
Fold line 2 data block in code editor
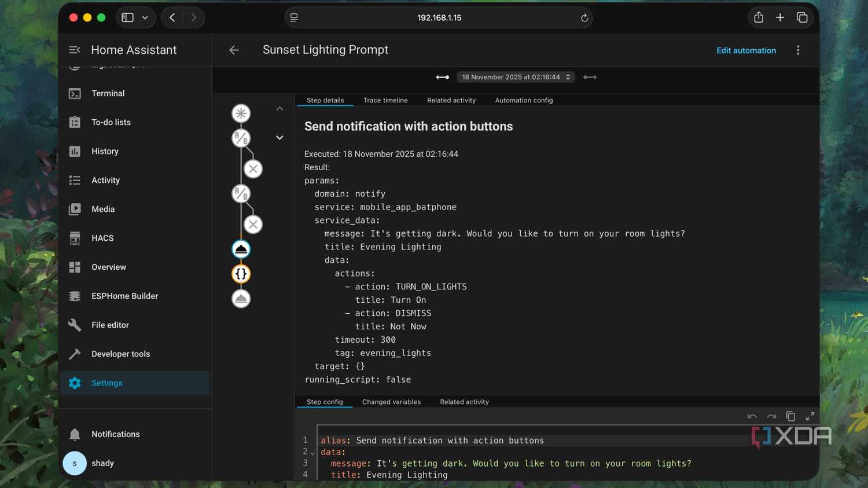click(x=312, y=453)
